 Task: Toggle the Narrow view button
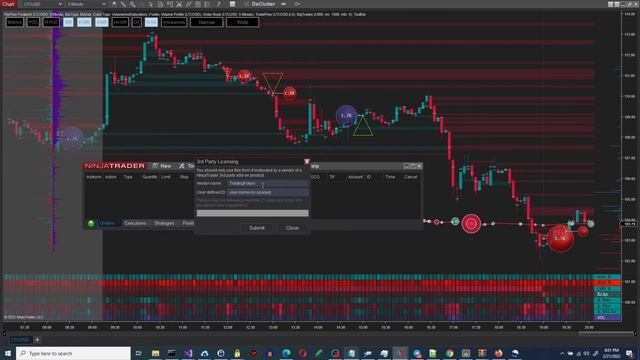(207, 22)
